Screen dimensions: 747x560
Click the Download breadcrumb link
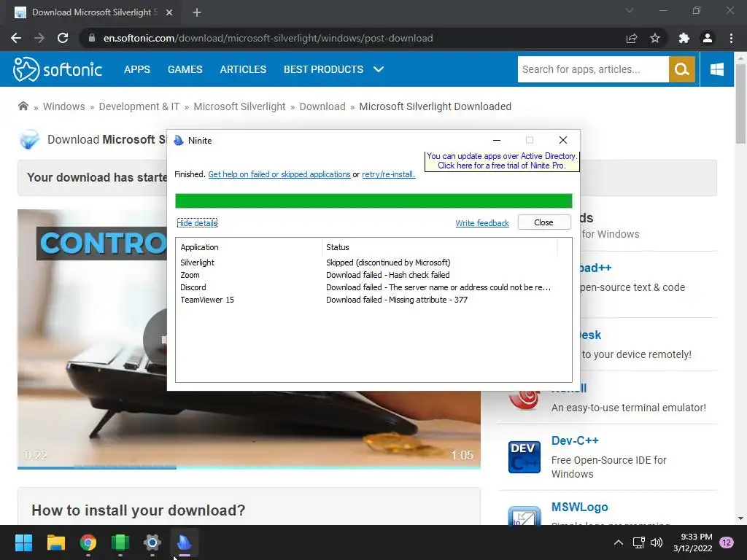[x=322, y=106]
